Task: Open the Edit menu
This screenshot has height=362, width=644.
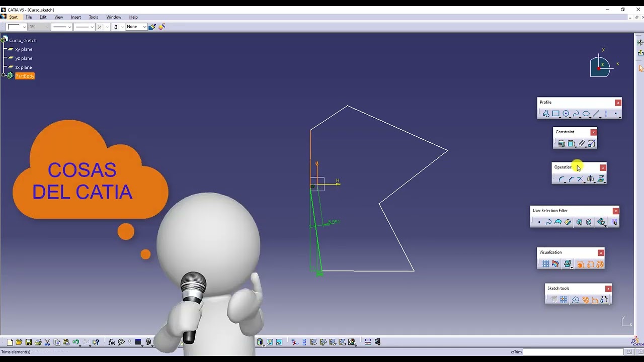Action: pyautogui.click(x=43, y=17)
